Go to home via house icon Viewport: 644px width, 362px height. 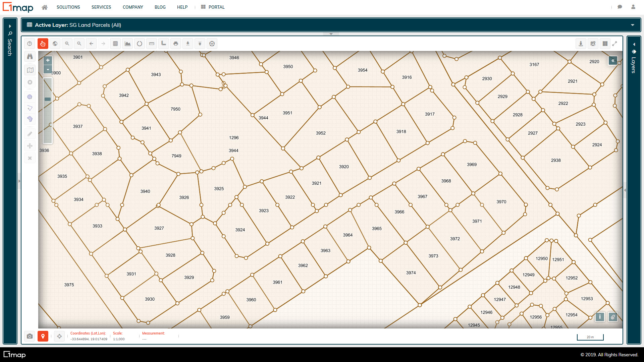(x=45, y=7)
